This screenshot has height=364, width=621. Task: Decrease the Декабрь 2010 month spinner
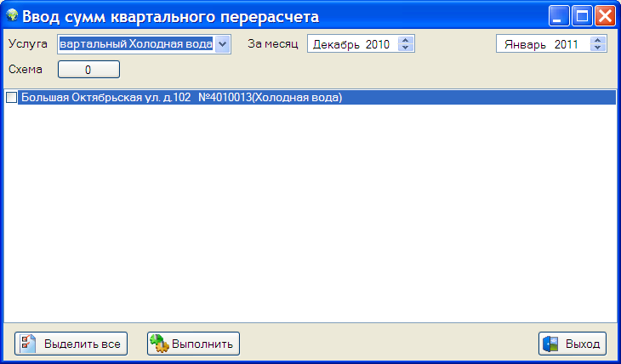(405, 48)
